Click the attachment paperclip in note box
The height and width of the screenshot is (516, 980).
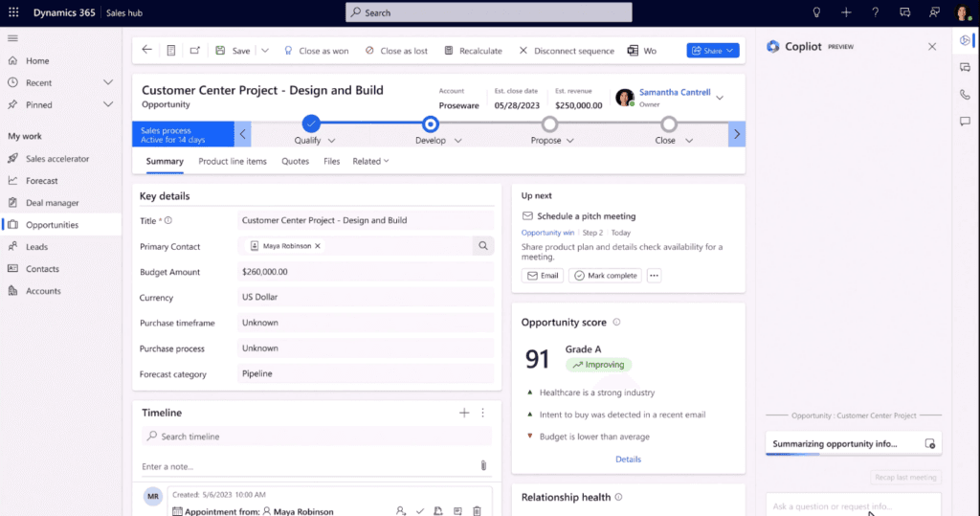[483, 466]
